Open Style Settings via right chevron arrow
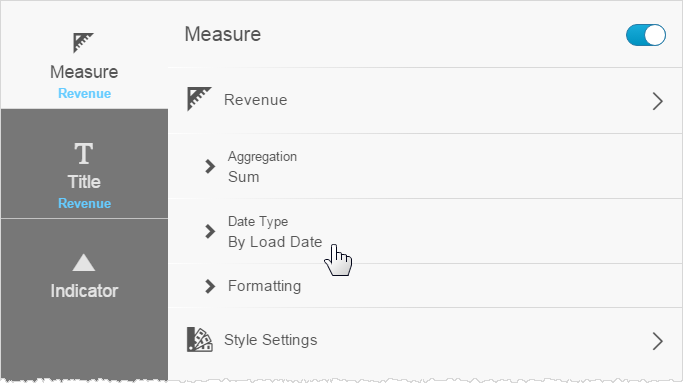 tap(658, 341)
